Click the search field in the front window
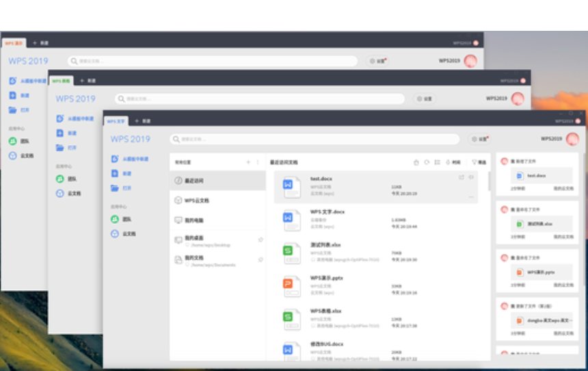This screenshot has width=588, height=371. click(x=315, y=140)
